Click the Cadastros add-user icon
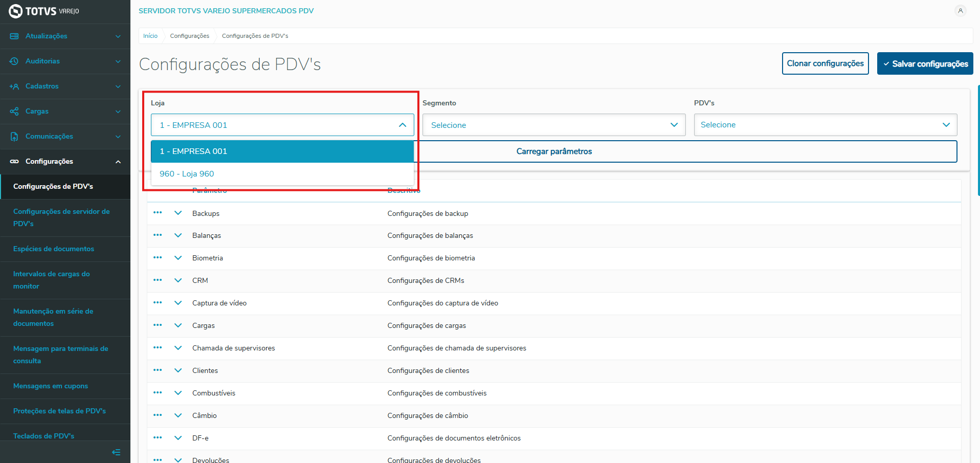 click(14, 86)
